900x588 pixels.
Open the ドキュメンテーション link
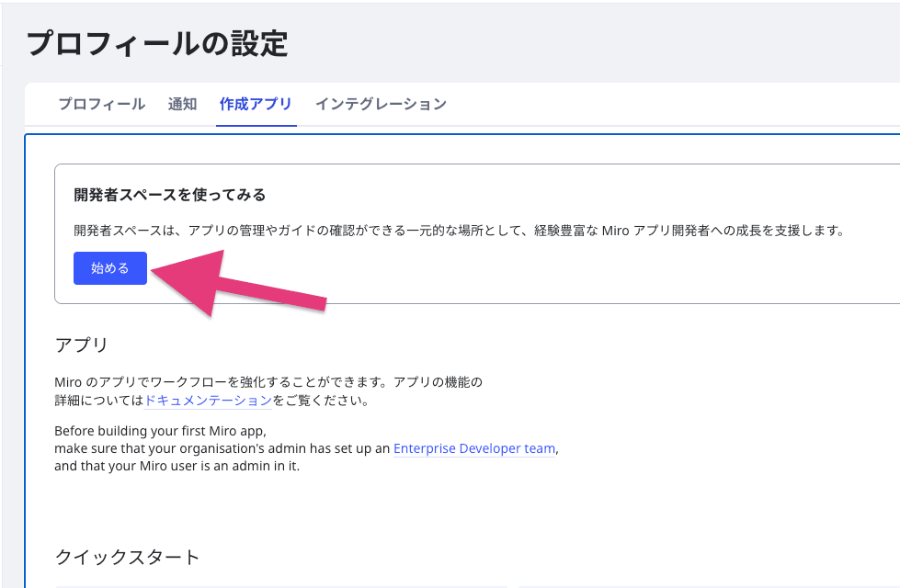pyautogui.click(x=208, y=401)
